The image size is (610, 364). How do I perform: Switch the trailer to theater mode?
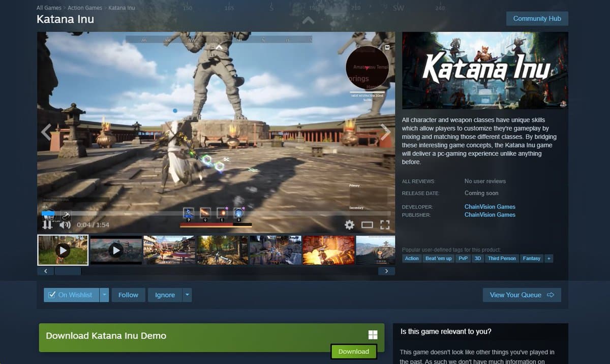click(367, 225)
